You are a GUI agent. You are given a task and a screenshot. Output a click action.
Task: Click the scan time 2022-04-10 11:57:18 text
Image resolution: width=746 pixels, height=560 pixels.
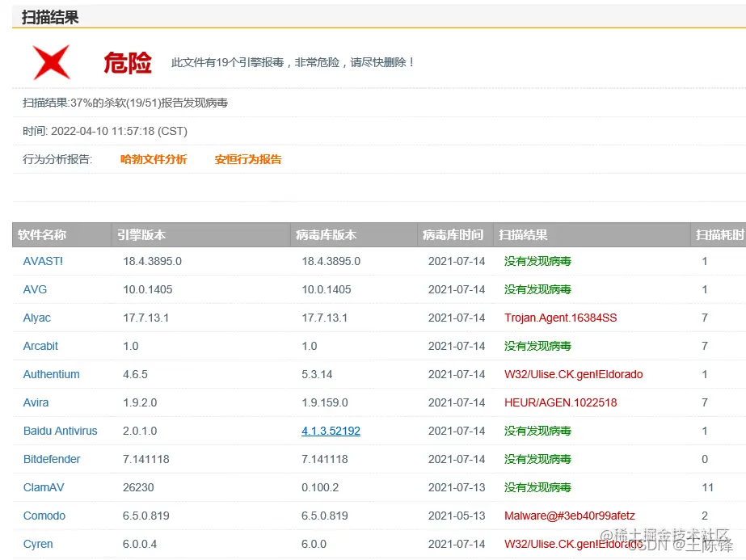click(119, 132)
